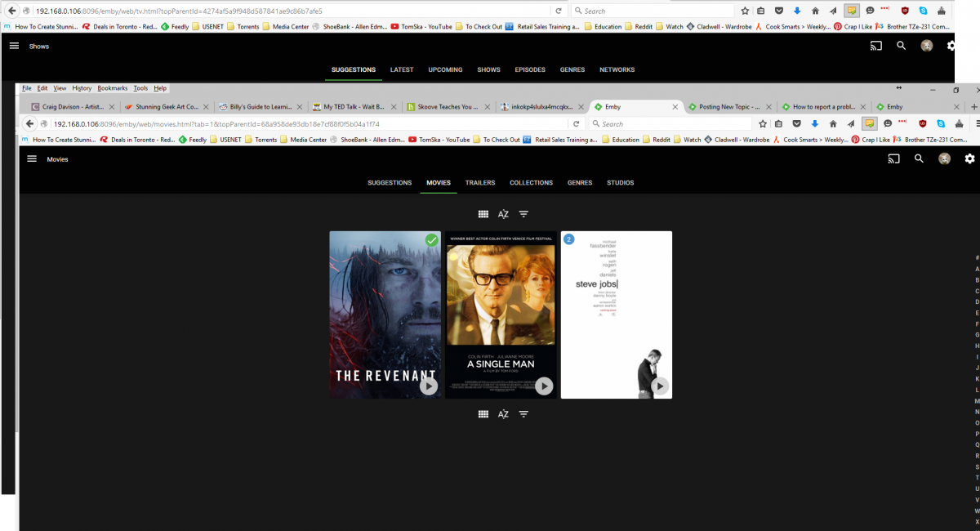The height and width of the screenshot is (531, 980).
Task: Open the Media Center bookmark folder in Movies window
Action: click(x=303, y=140)
